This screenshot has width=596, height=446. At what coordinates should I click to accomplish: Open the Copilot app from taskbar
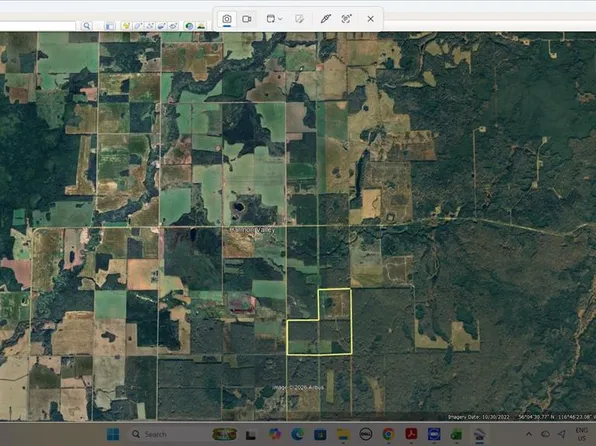pyautogui.click(x=275, y=434)
